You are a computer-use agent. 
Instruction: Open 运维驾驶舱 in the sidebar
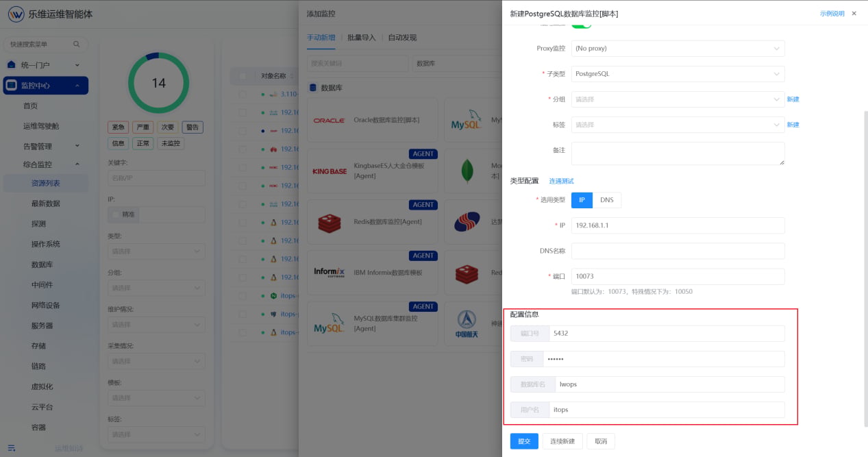coord(41,126)
